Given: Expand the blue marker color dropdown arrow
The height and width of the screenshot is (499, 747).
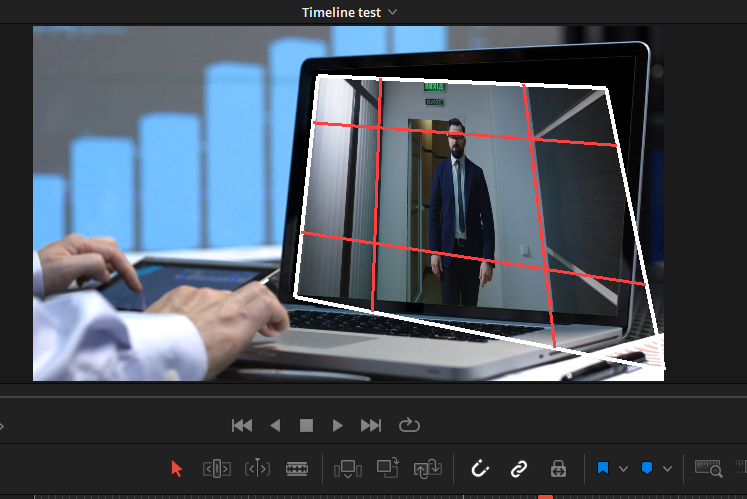Looking at the screenshot, I should tap(667, 469).
